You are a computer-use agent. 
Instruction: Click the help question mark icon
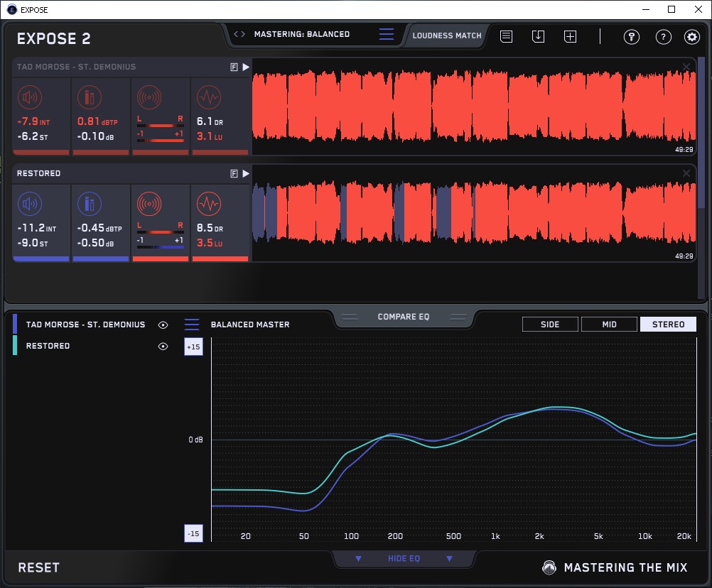click(663, 37)
